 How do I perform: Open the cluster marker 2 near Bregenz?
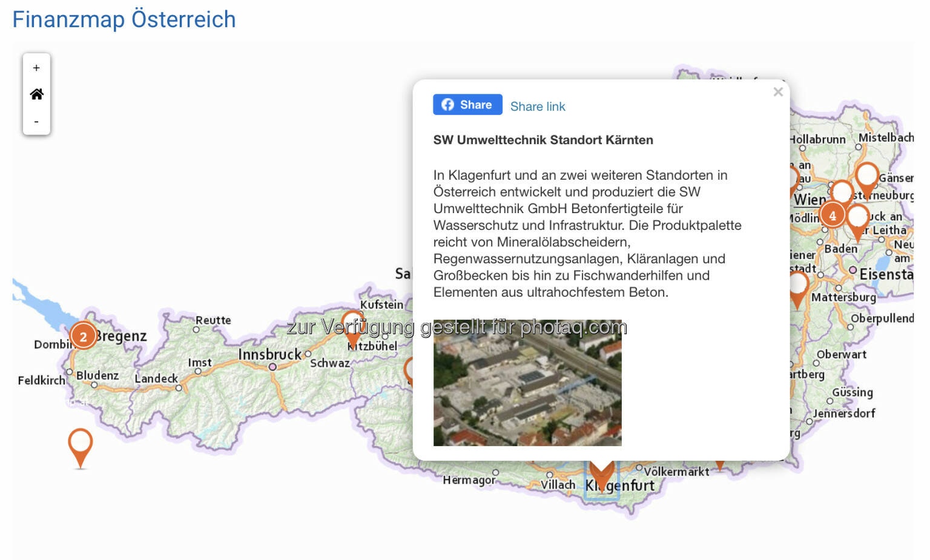[83, 336]
